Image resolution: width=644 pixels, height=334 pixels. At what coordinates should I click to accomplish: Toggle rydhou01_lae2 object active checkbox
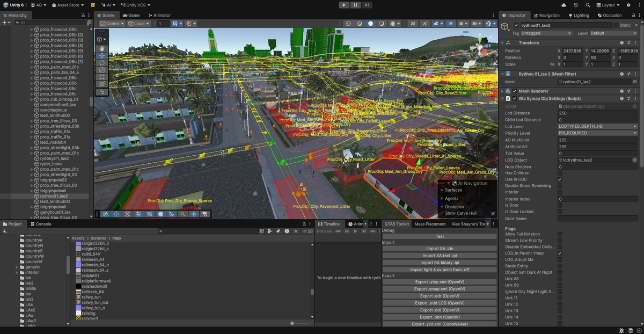pos(516,25)
